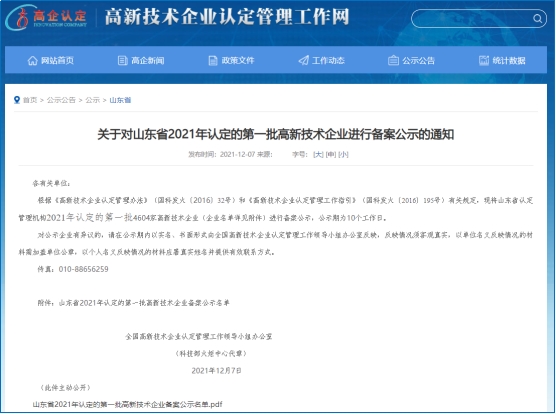Click the paper plane icon beside 工作动态
This screenshot has width=556, height=414.
click(304, 61)
